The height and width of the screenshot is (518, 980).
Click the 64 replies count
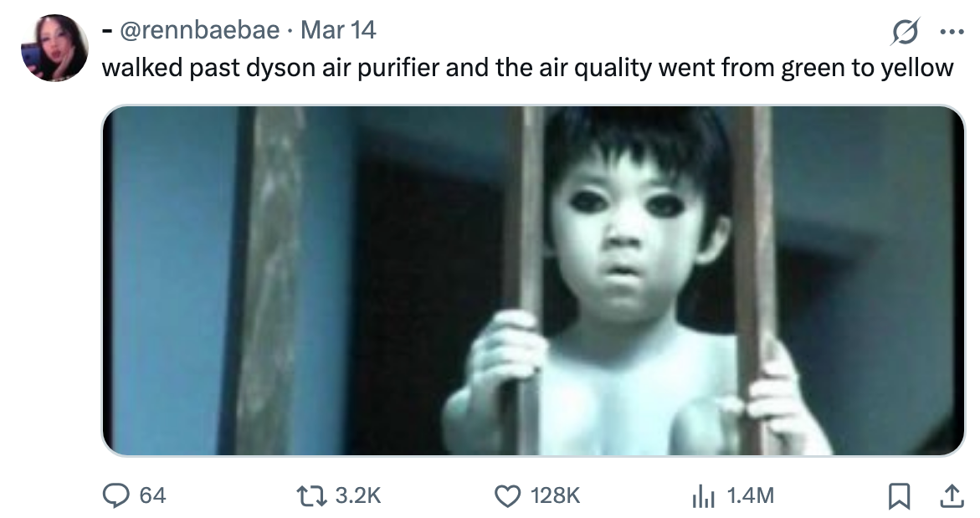click(x=152, y=495)
